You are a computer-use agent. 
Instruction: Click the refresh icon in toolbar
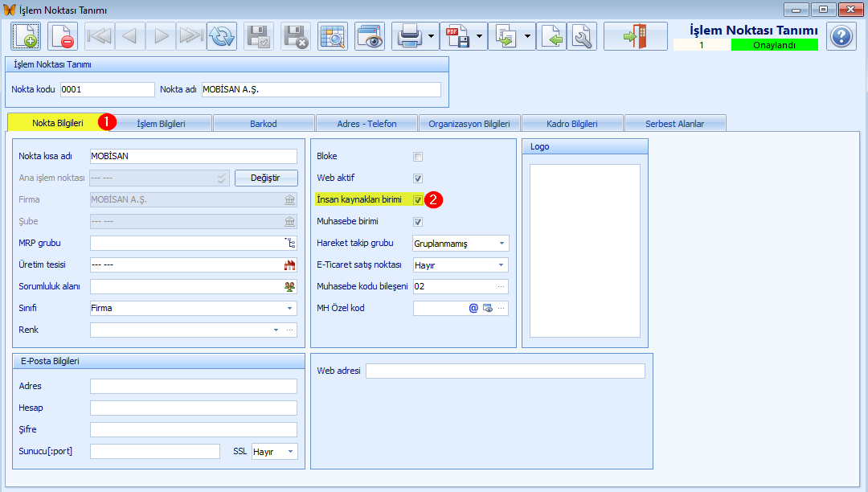click(222, 36)
